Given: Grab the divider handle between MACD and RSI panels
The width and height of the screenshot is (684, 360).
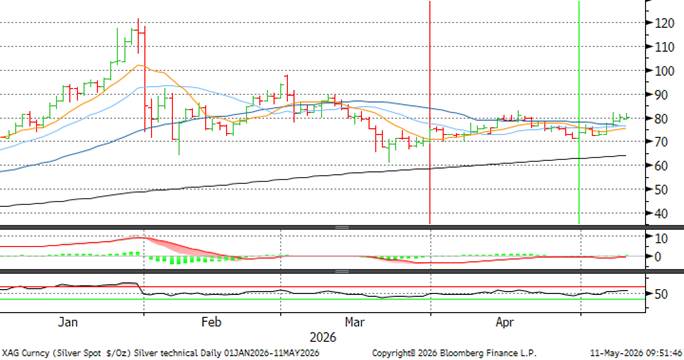Looking at the screenshot, I should click(x=342, y=271).
